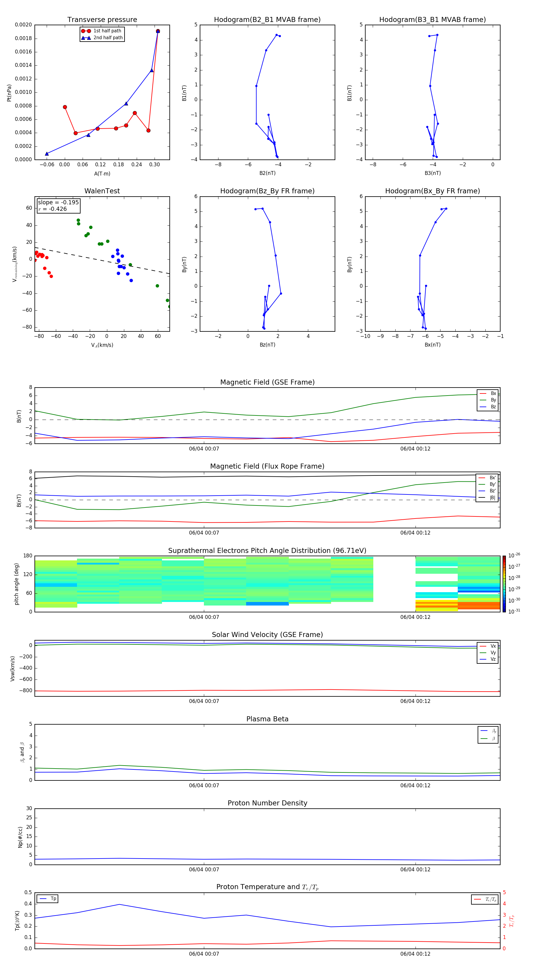Click the 'Solar Wind Velocity (GSE Frame)' title
This screenshot has height=980, width=535.
point(267,635)
